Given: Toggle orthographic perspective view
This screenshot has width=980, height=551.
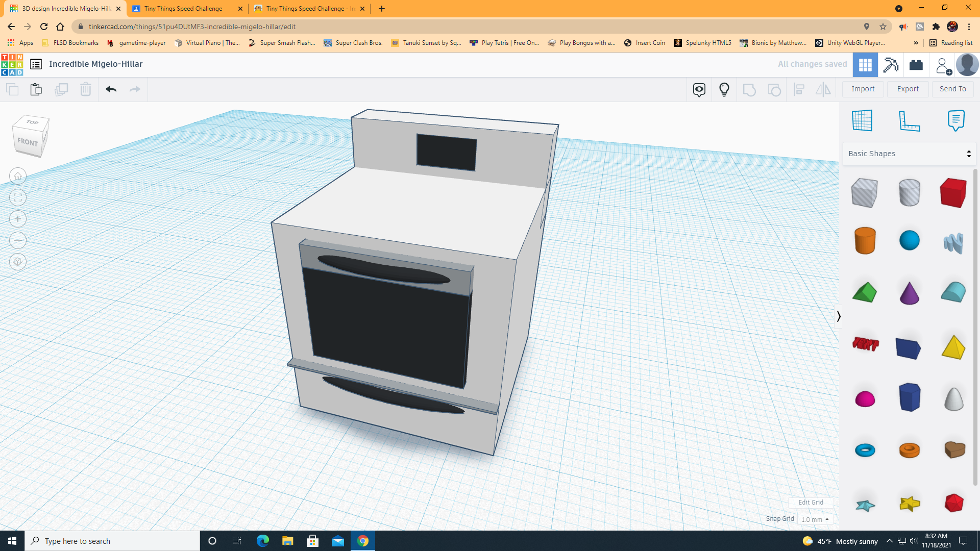Looking at the screenshot, I should coord(18,262).
